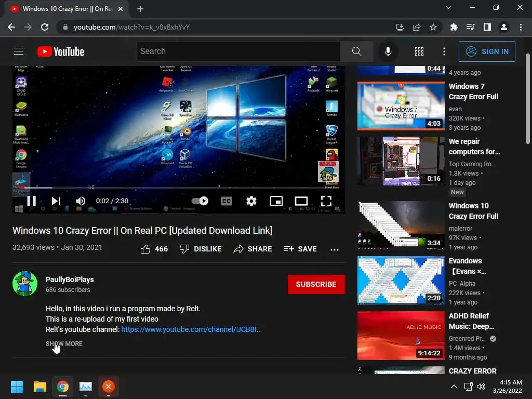Switch to miniplayer mode

(x=276, y=201)
